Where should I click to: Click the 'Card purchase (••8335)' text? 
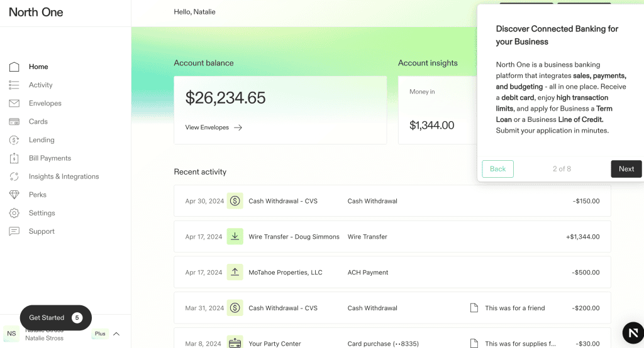383,344
